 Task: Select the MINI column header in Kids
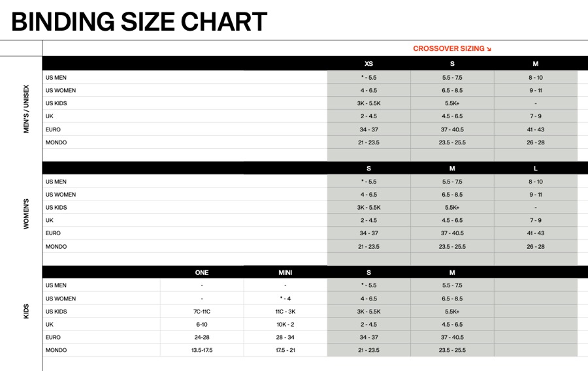pos(285,272)
